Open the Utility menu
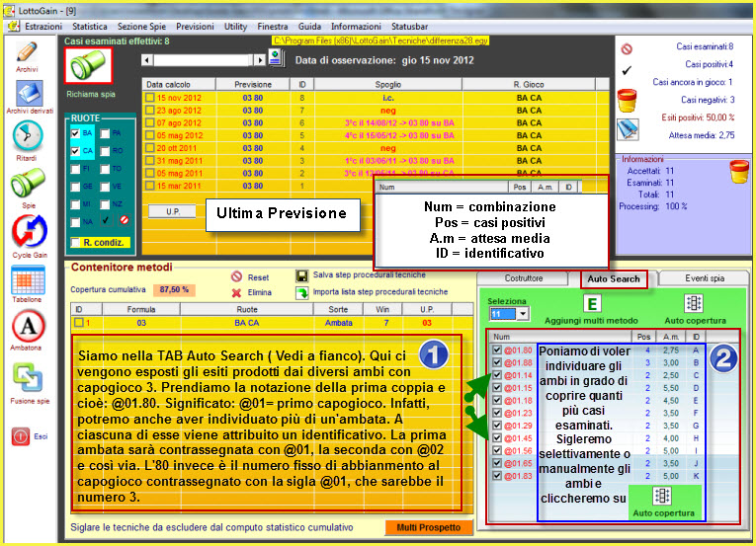Viewport: 756px width, 546px height. pos(235,27)
